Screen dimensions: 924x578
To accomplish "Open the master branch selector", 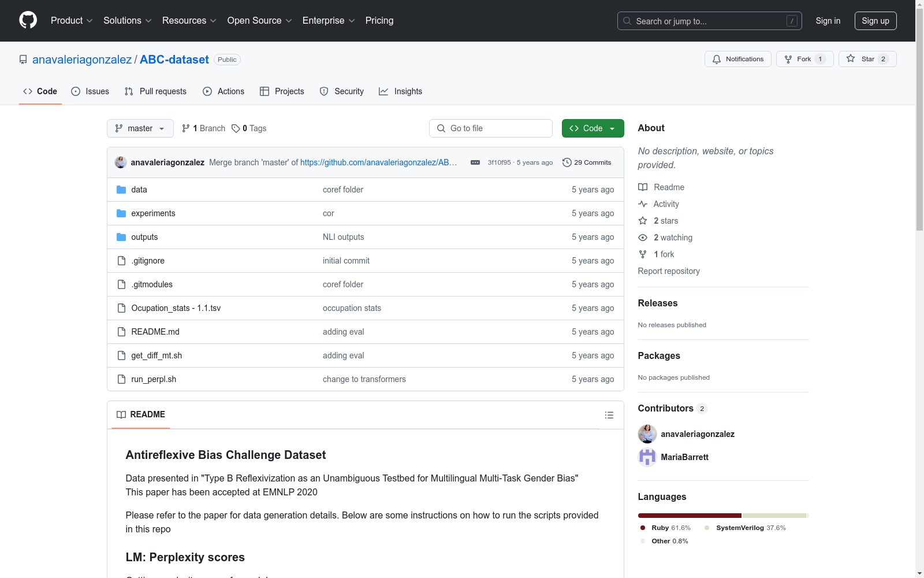I will coord(140,128).
